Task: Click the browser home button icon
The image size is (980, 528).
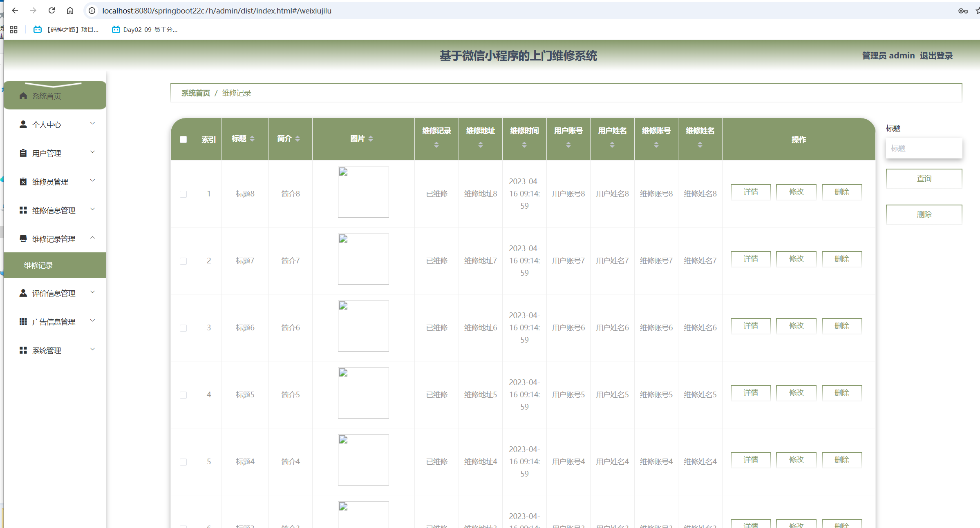Action: click(x=70, y=11)
